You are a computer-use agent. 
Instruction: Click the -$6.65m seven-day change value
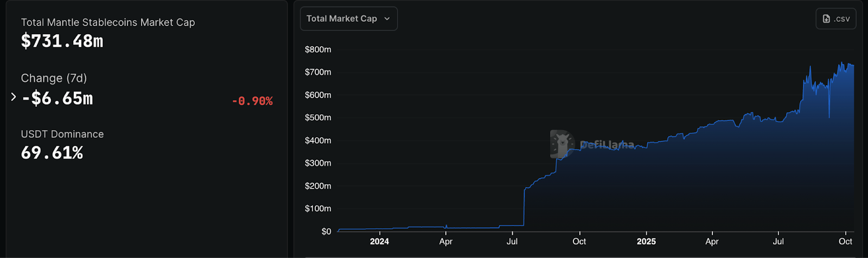(x=57, y=99)
